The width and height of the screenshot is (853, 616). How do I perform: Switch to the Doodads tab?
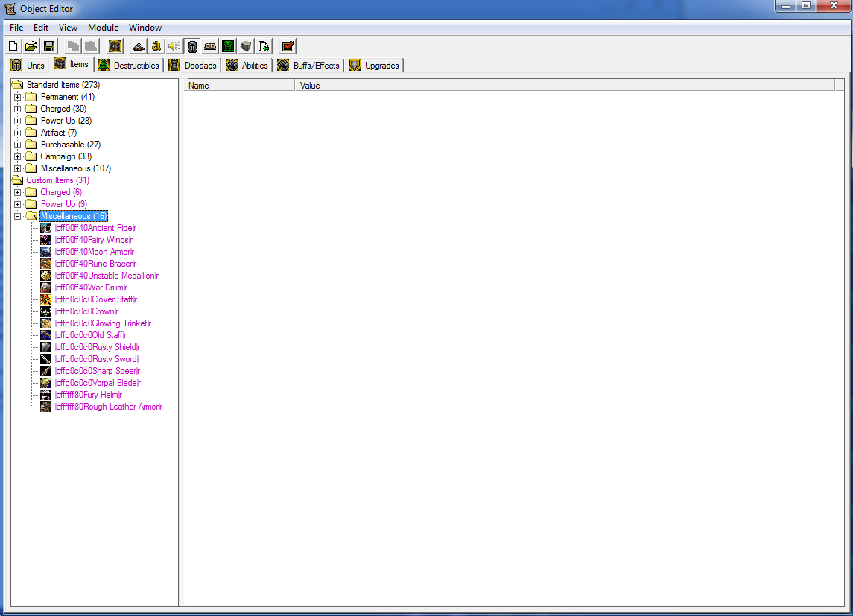click(x=193, y=66)
